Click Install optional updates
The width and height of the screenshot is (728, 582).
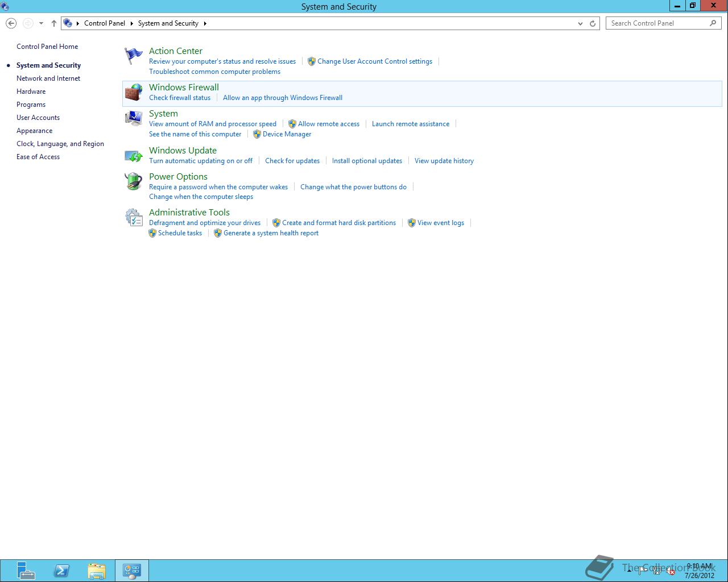tap(367, 161)
